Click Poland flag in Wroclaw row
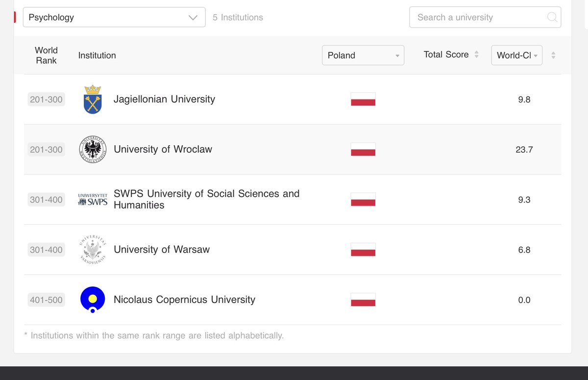588x380 pixels. click(363, 149)
